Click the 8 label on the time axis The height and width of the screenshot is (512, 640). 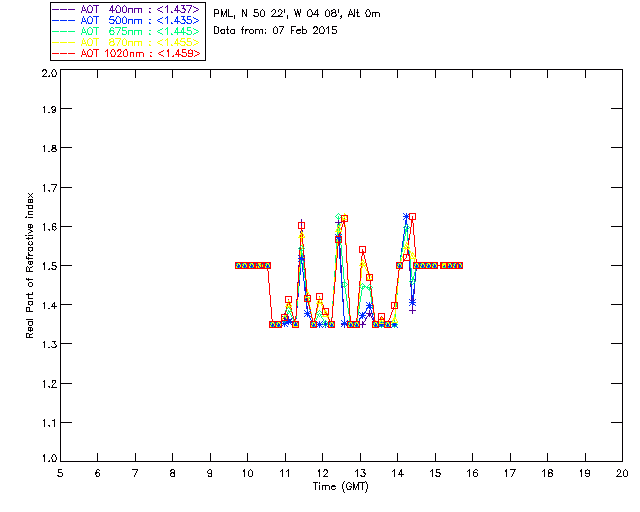coord(173,473)
